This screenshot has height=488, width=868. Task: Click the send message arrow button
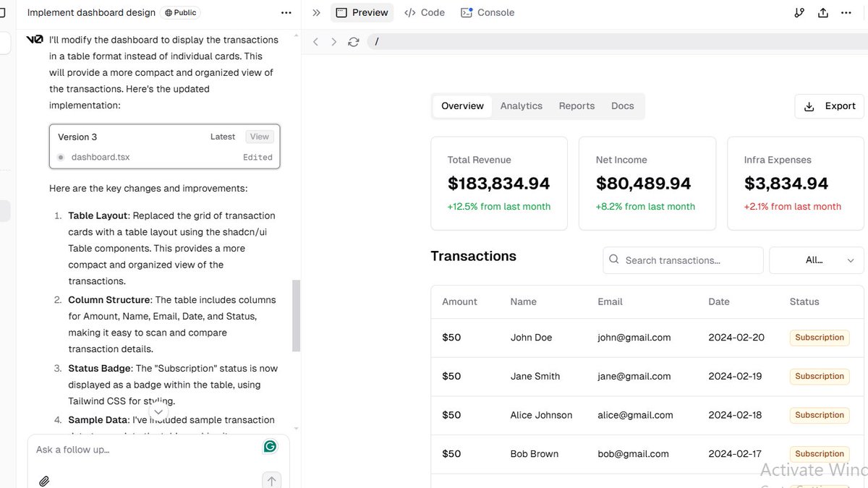tap(271, 480)
